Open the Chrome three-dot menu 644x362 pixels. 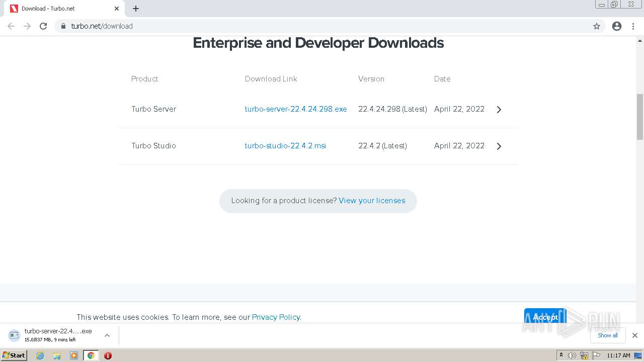pyautogui.click(x=633, y=26)
